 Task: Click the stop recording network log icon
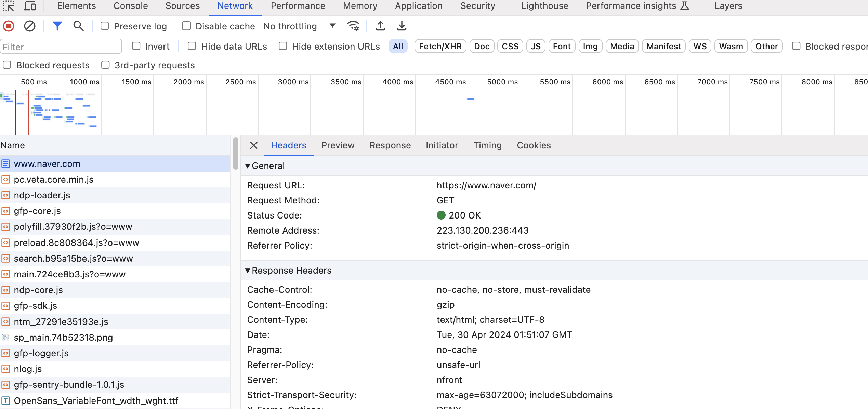tap(9, 26)
